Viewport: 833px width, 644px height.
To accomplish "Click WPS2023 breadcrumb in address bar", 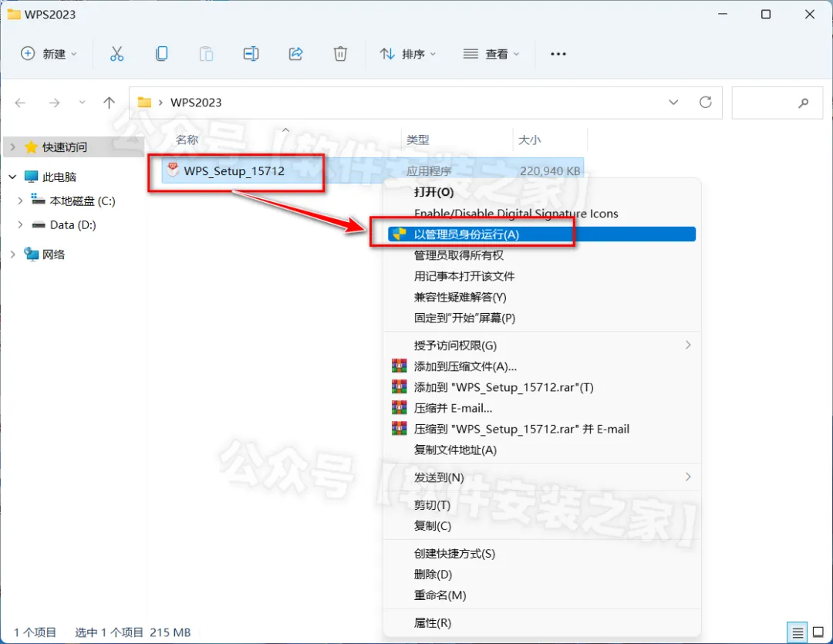I will pyautogui.click(x=195, y=102).
